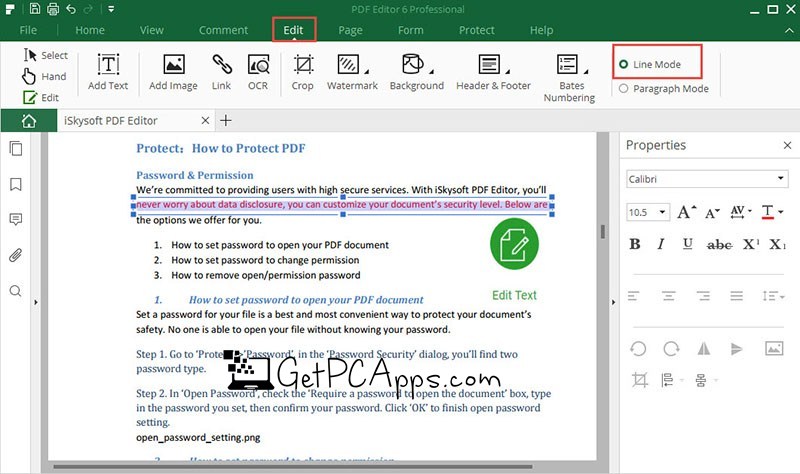The width and height of the screenshot is (800, 474).
Task: Open a new tab with plus button
Action: coord(226,120)
